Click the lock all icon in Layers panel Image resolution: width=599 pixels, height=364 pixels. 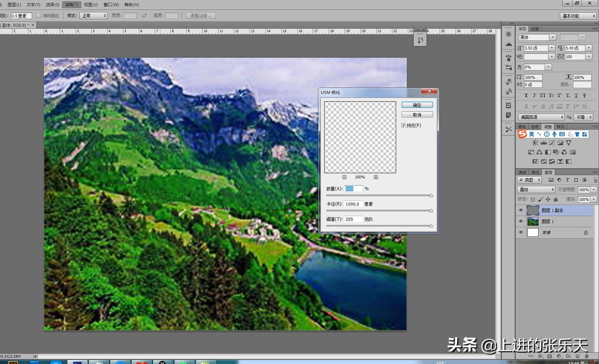[x=556, y=199]
